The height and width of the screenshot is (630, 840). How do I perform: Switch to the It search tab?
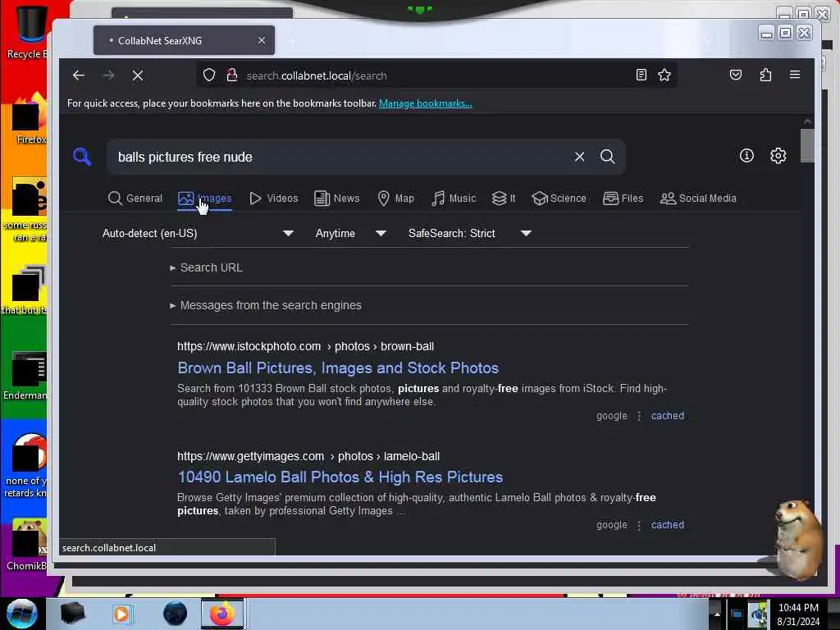[x=504, y=199]
